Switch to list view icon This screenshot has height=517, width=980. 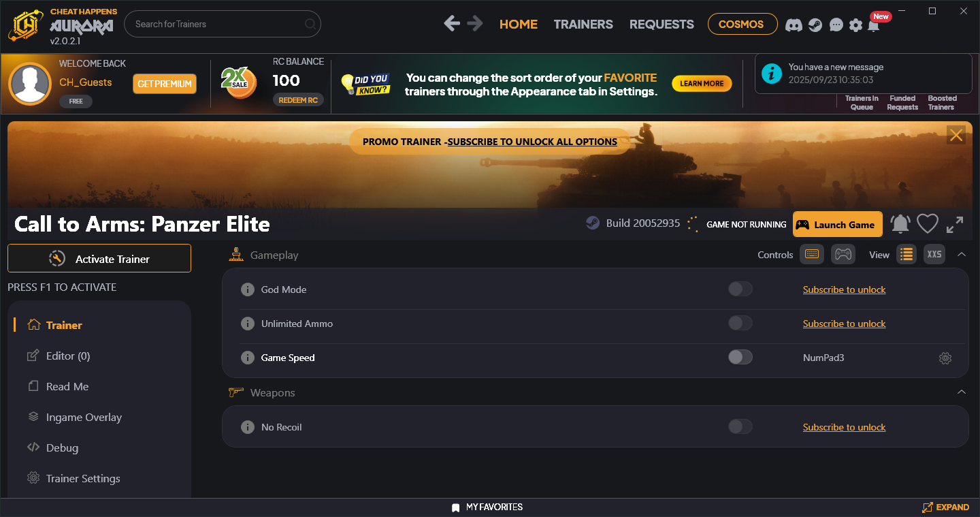[906, 254]
